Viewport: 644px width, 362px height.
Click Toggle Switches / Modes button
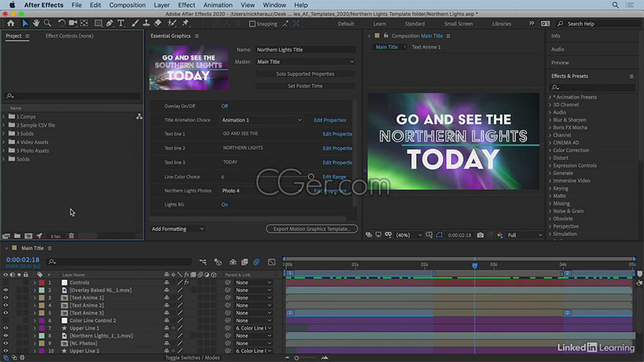pyautogui.click(x=192, y=358)
